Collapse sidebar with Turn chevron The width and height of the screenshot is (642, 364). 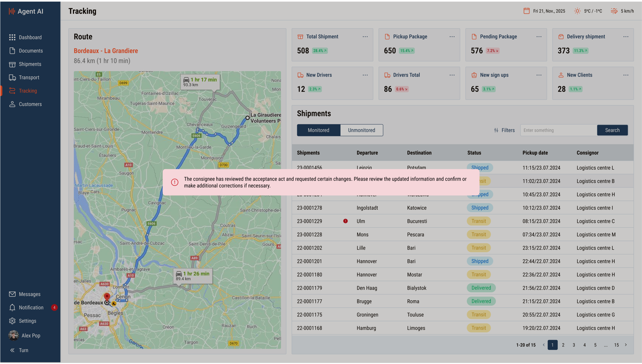pos(12,350)
